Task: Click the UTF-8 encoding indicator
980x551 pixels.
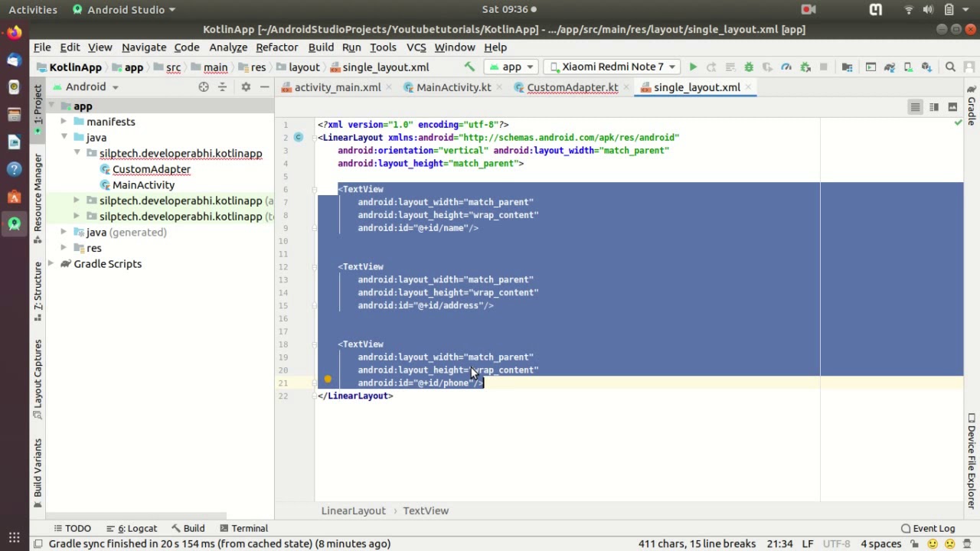Action: (x=836, y=543)
